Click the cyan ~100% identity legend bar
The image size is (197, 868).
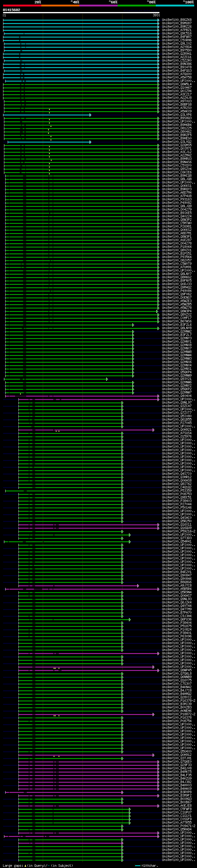pos(175,6)
